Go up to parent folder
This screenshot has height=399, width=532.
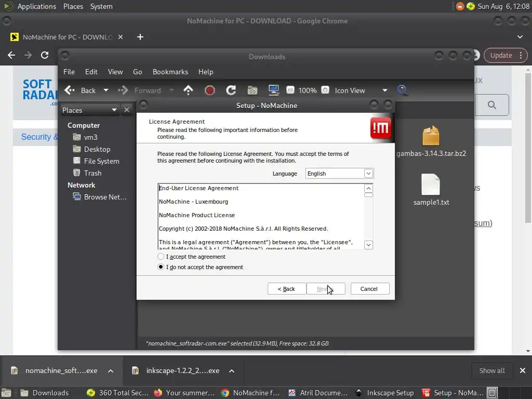point(188,90)
